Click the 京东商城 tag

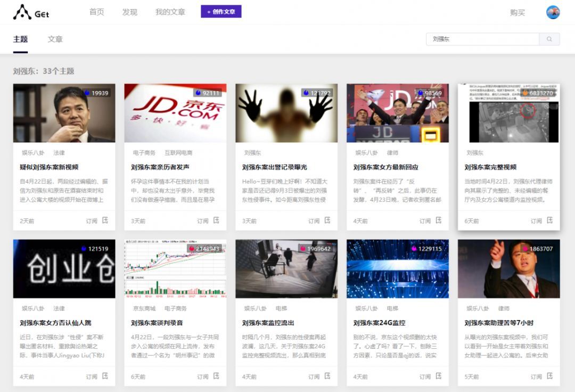click(x=144, y=308)
